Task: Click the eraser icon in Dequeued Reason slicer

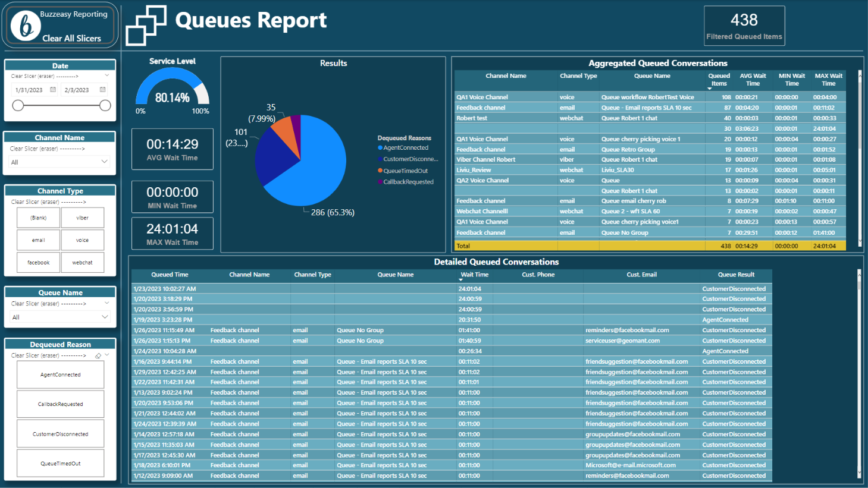Action: (x=98, y=355)
